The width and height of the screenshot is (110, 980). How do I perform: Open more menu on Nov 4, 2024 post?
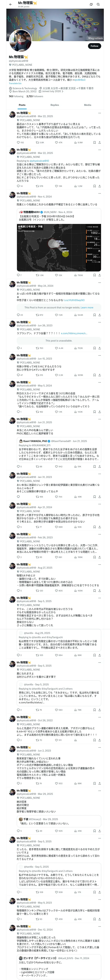(99, 193)
